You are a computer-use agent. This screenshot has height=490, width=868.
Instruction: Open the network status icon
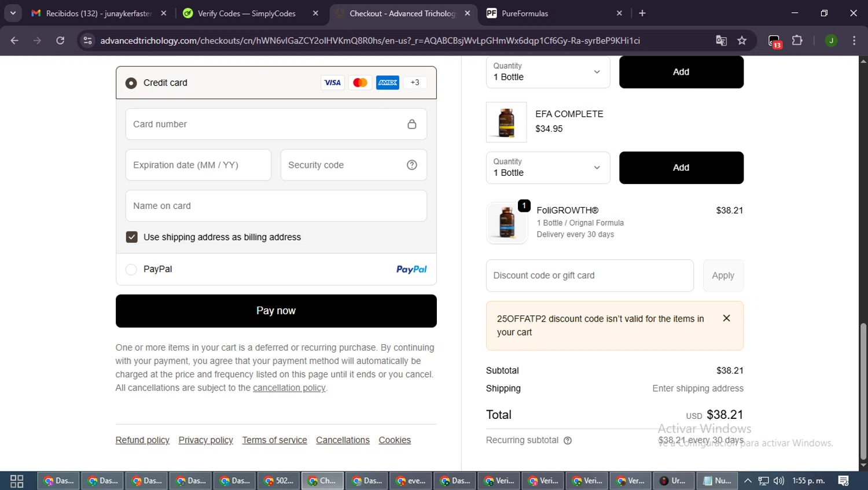764,481
